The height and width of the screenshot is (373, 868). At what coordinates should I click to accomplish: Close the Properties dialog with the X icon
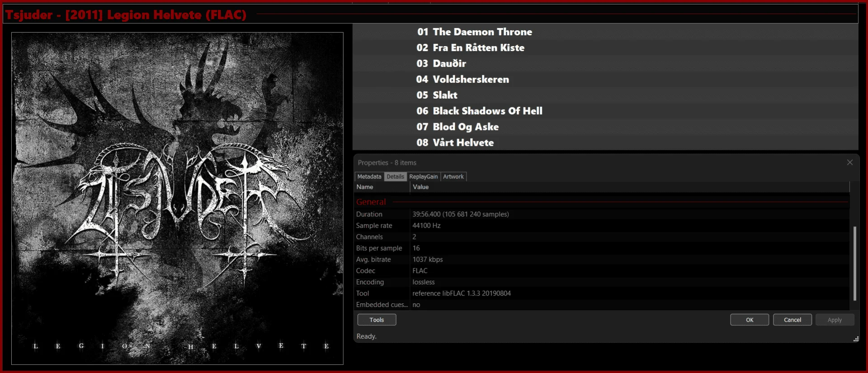pyautogui.click(x=849, y=163)
